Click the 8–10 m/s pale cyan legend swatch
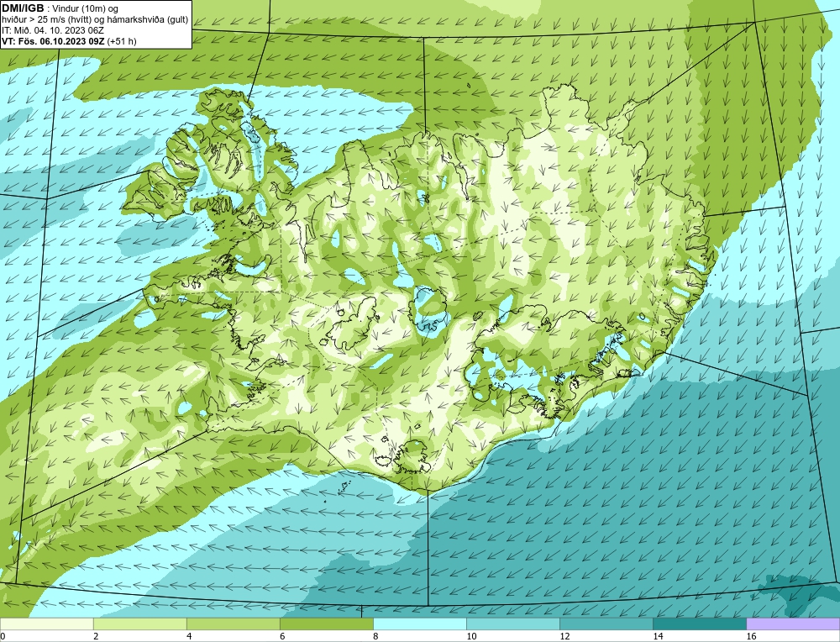This screenshot has height=642, width=840. [419, 624]
